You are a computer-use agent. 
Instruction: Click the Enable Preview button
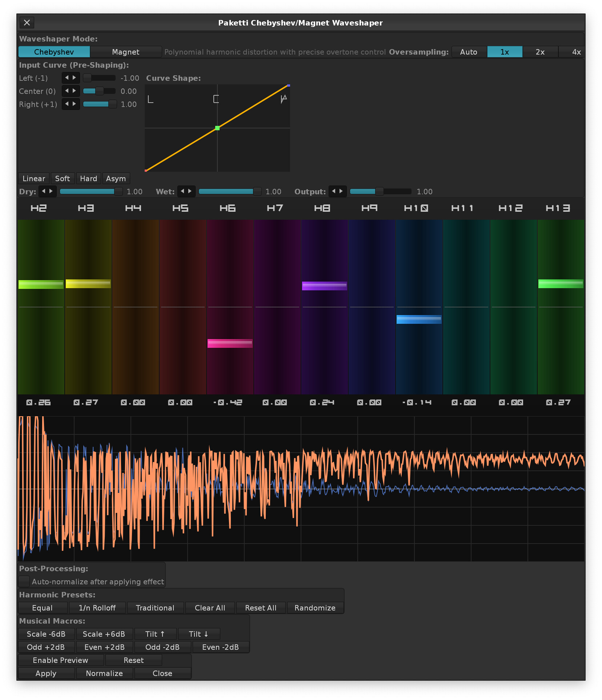tap(60, 660)
